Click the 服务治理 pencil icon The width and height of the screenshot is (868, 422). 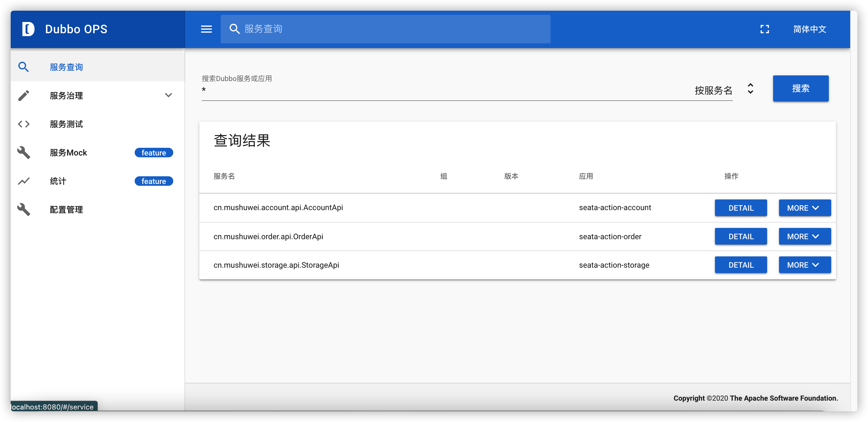pos(24,95)
